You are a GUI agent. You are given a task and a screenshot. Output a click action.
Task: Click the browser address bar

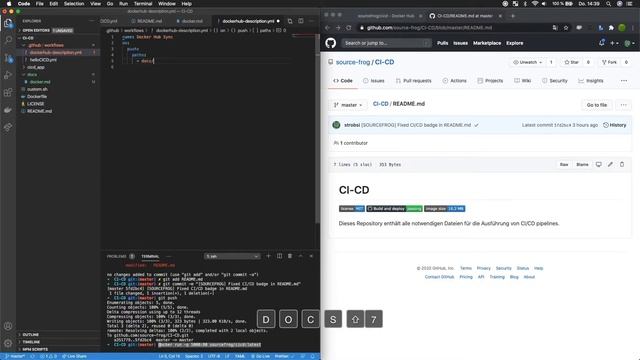click(x=454, y=28)
